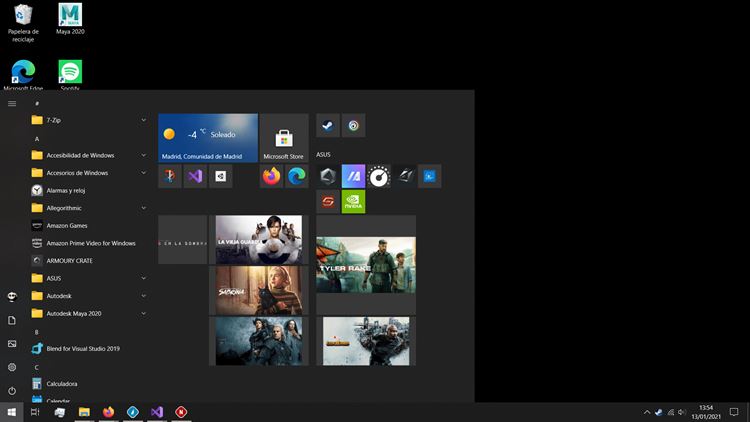Expand the Start menu hamburger
Image resolution: width=750 pixels, height=422 pixels.
point(12,103)
